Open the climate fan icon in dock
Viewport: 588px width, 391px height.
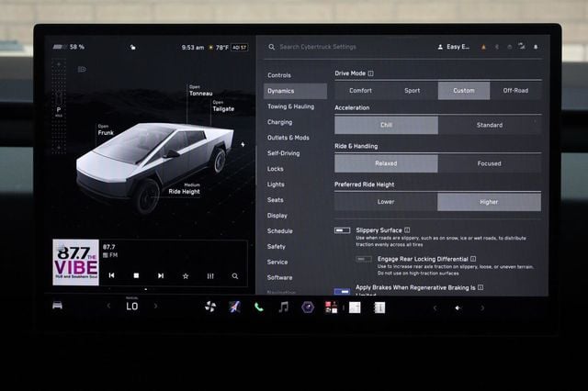210,307
